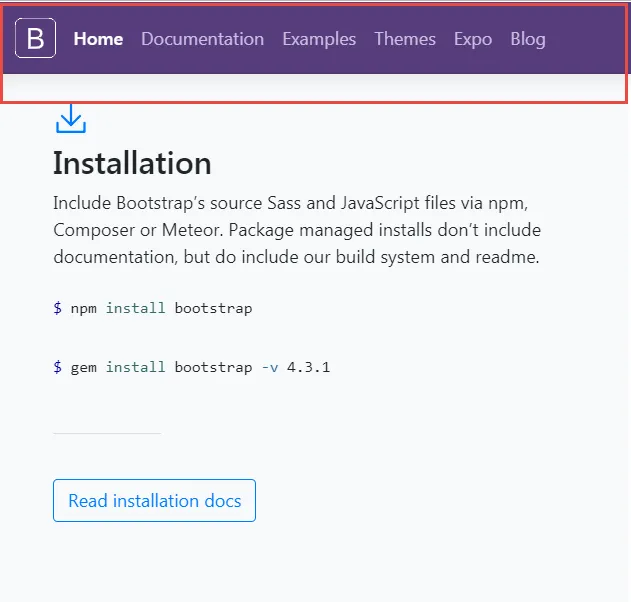The width and height of the screenshot is (631, 602).
Task: Go to the Documentation page
Action: point(202,39)
